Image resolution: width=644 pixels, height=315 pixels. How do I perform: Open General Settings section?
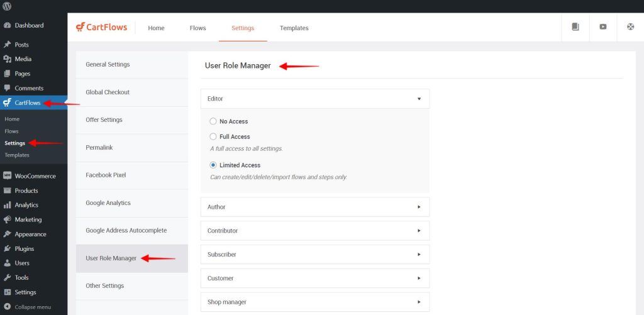pos(132,65)
